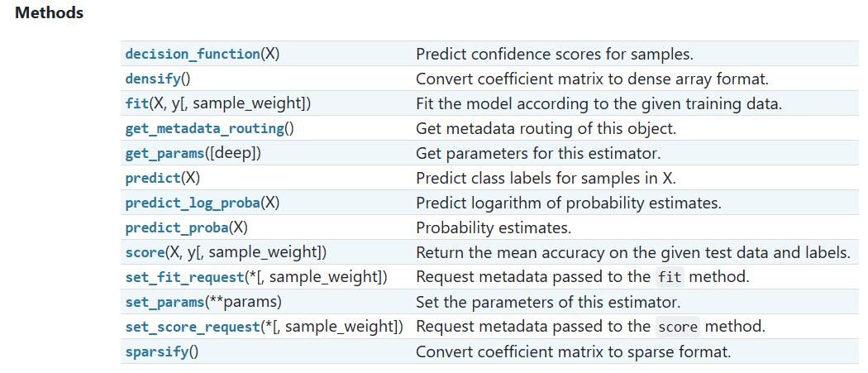Open get_metadata_routing documentation link
The width and height of the screenshot is (868, 373).
pyautogui.click(x=205, y=128)
